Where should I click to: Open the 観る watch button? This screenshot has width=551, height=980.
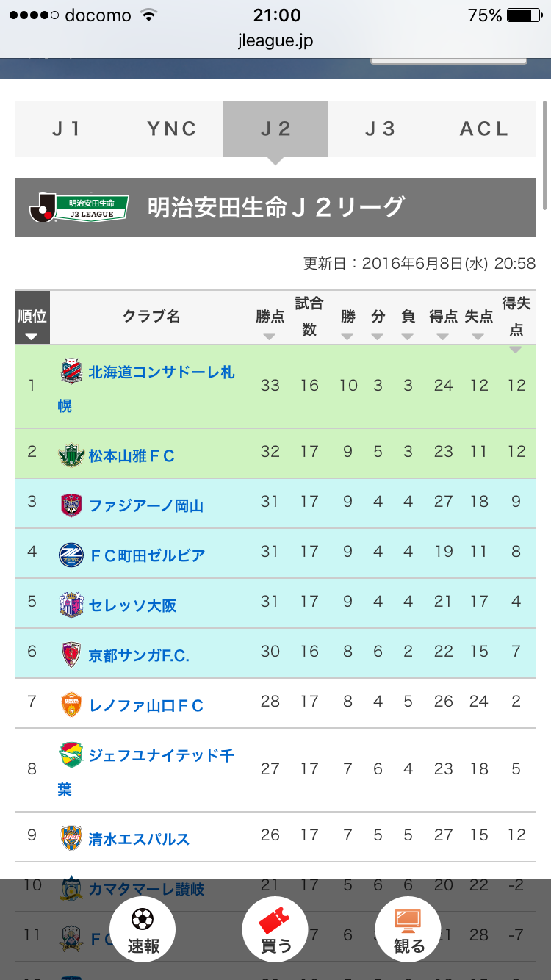pos(408,929)
